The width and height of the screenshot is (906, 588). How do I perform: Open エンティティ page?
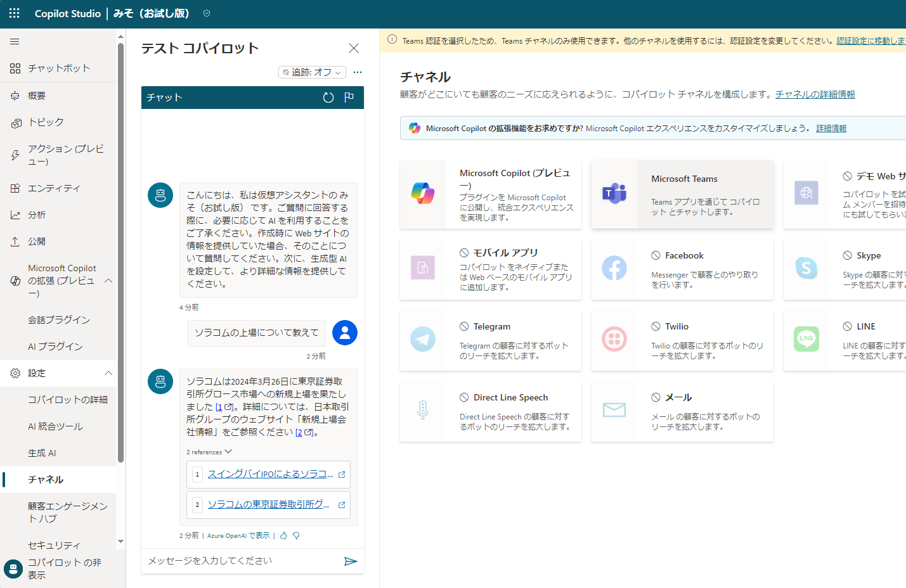tap(58, 188)
